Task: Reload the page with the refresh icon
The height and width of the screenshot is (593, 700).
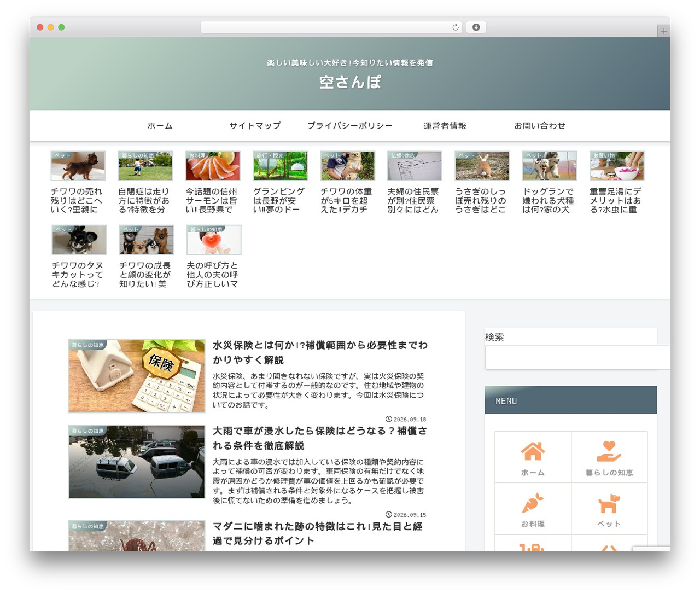Action: pyautogui.click(x=456, y=27)
